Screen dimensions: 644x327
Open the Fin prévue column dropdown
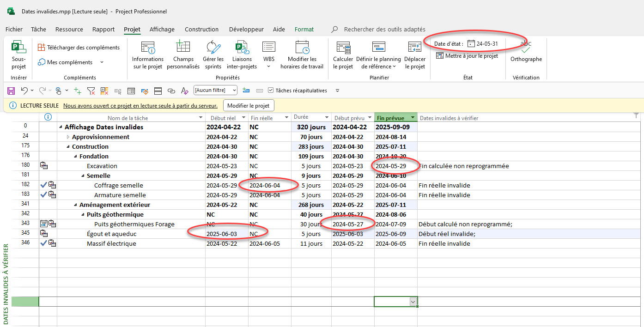tap(413, 118)
